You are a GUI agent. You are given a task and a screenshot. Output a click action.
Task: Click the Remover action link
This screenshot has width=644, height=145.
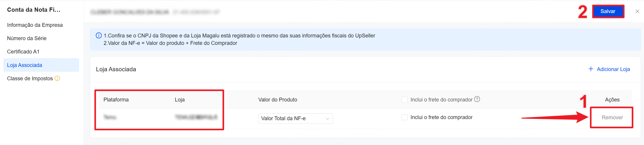(x=612, y=117)
